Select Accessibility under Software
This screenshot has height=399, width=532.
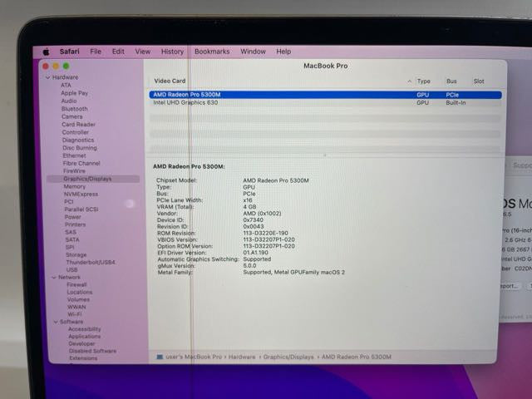(x=85, y=329)
